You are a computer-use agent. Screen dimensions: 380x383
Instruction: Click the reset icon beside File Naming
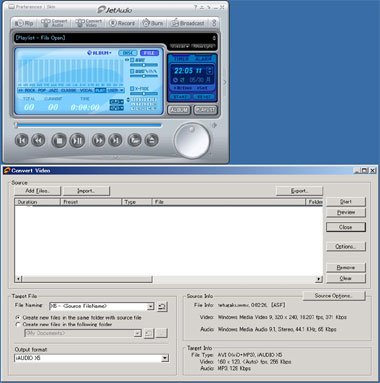[162, 306]
